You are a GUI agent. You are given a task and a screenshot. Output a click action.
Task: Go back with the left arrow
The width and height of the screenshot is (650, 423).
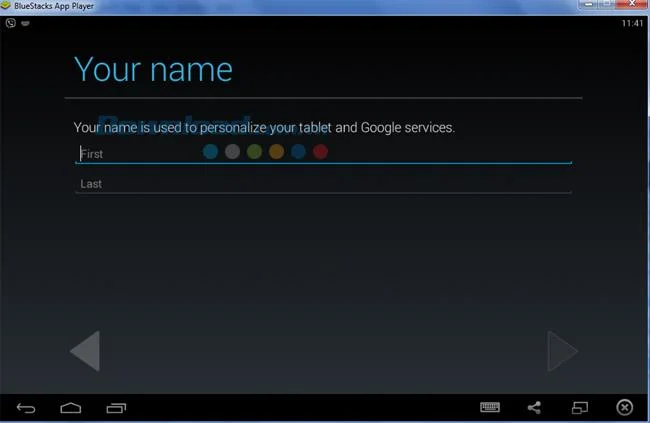coord(85,351)
